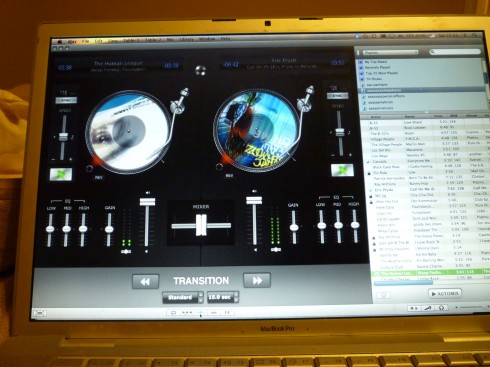
Task: Click the AUTOMIX button
Action: pyautogui.click(x=445, y=294)
